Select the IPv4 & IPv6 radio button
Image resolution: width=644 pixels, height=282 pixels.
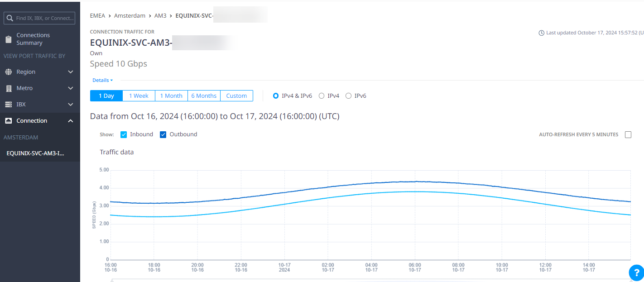point(276,96)
